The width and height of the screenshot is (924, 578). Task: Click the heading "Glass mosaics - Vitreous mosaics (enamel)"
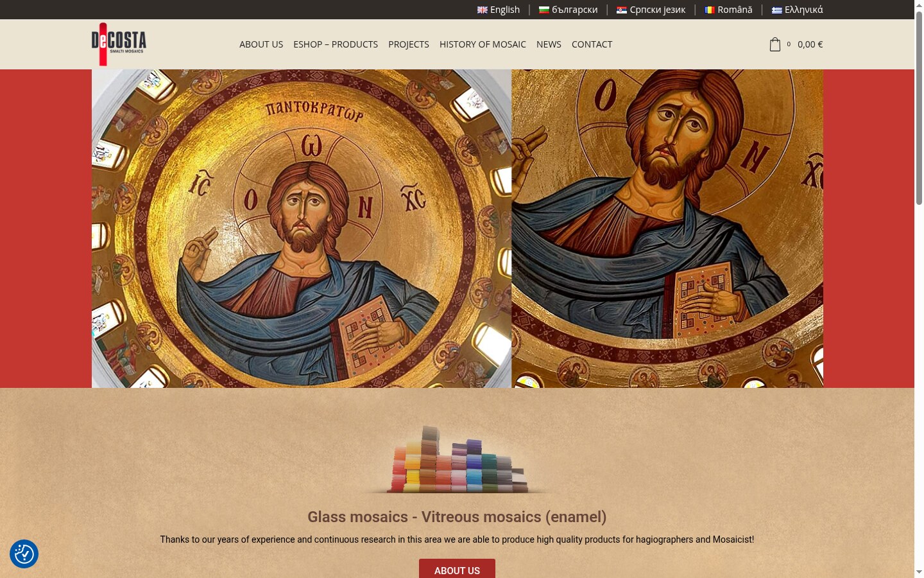[457, 517]
